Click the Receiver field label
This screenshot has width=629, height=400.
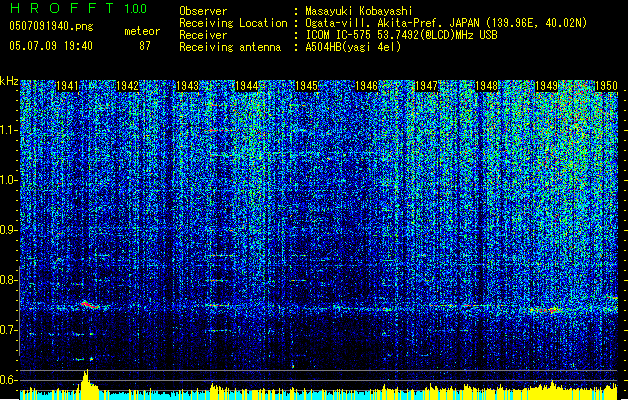click(x=203, y=35)
